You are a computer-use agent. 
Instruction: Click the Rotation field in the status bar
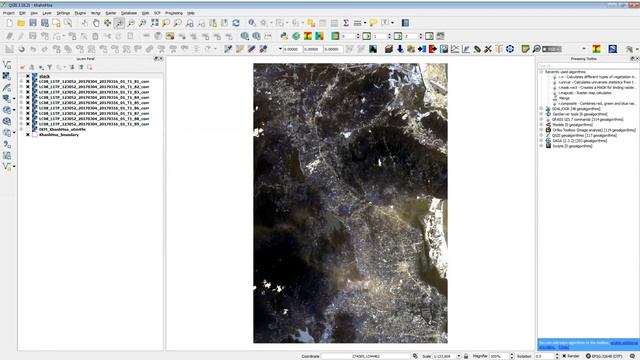[544, 356]
